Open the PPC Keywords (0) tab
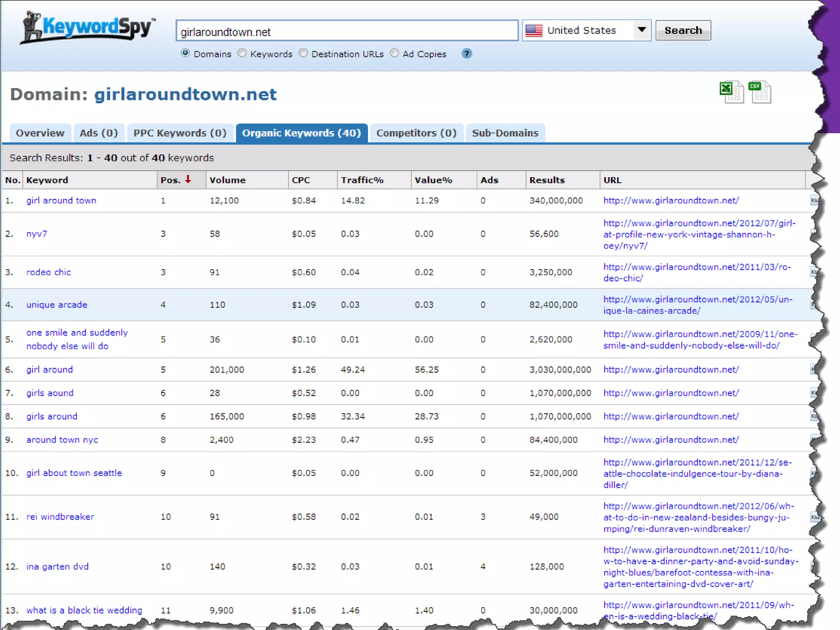Viewport: 840px width, 630px height. 180,133
